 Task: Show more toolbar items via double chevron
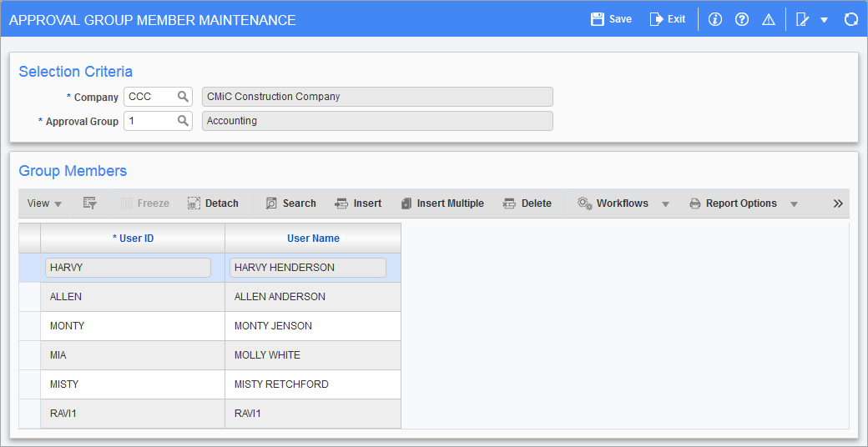[838, 203]
